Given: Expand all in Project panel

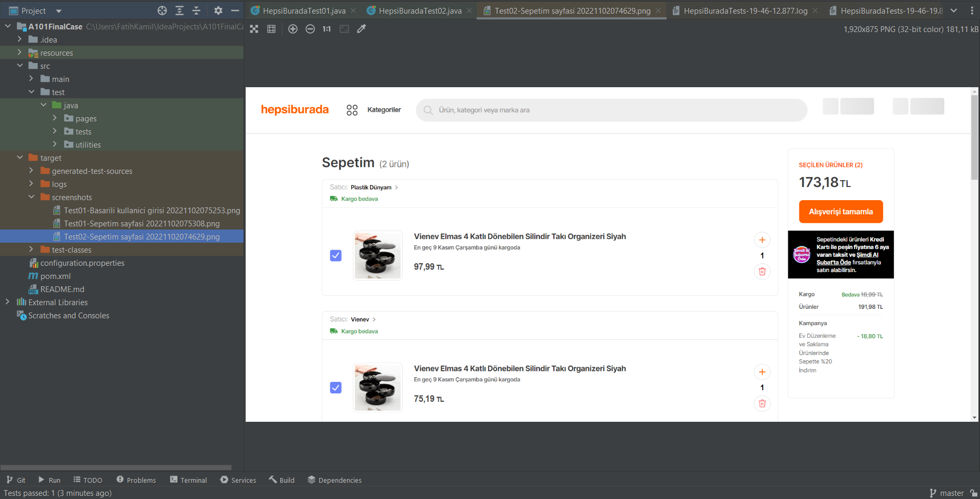Looking at the screenshot, I should [x=180, y=11].
